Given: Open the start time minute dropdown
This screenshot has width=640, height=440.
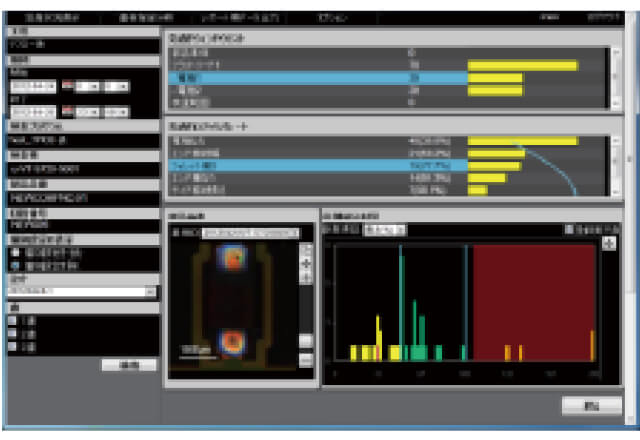Looking at the screenshot, I should point(116,87).
